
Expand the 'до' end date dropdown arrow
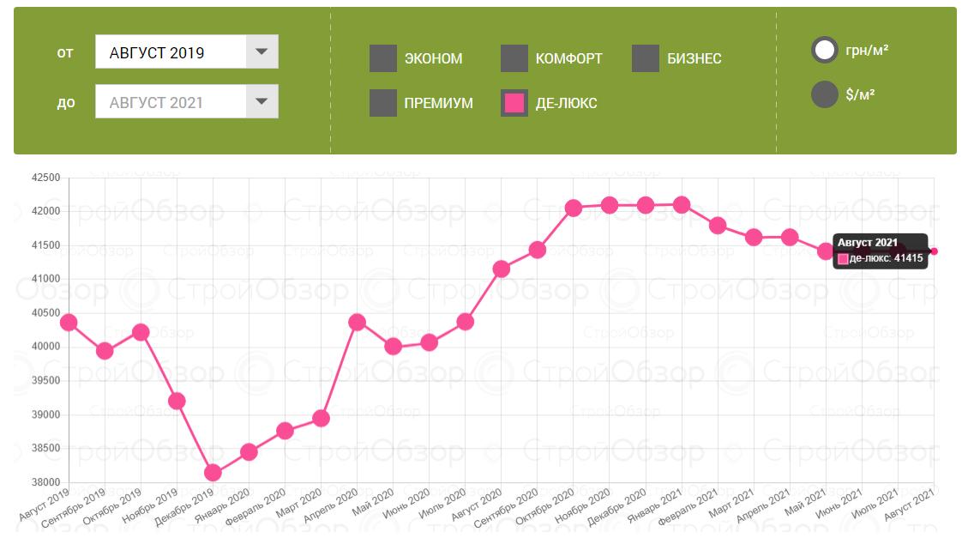click(262, 102)
